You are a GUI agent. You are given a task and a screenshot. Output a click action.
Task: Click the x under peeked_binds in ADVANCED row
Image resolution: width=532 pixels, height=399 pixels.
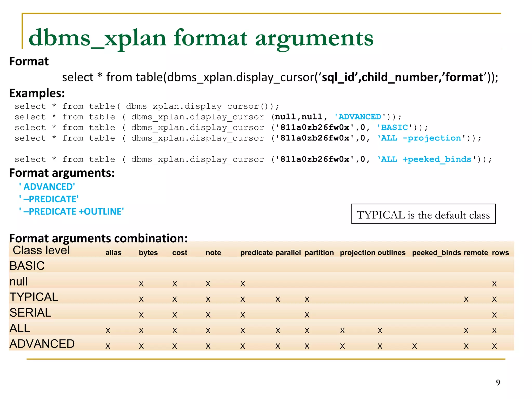(415, 346)
